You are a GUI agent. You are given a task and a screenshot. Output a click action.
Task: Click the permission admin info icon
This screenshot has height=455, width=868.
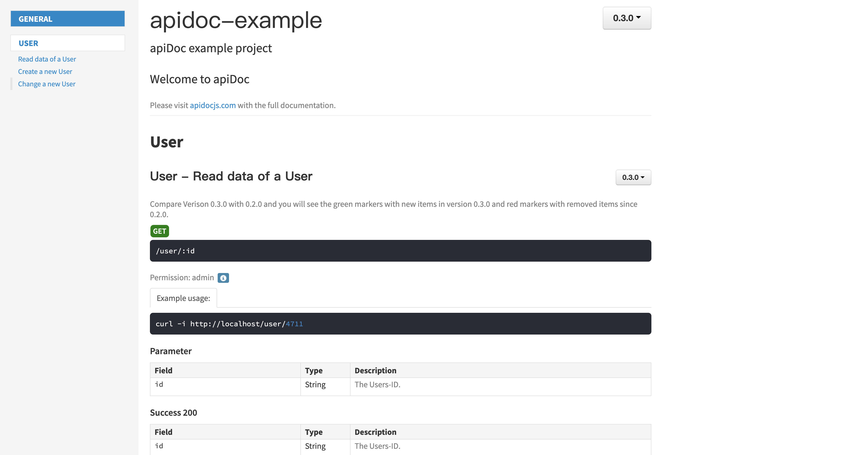point(223,278)
